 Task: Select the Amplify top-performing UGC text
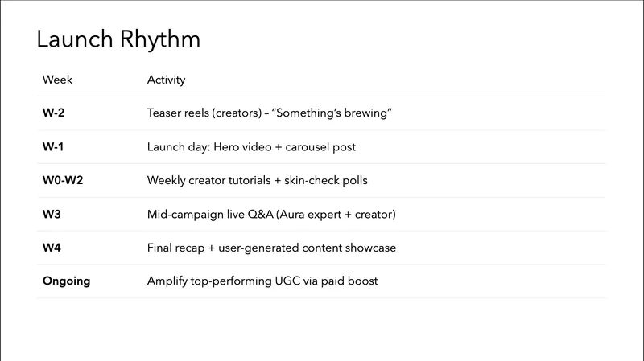pyautogui.click(x=242, y=281)
